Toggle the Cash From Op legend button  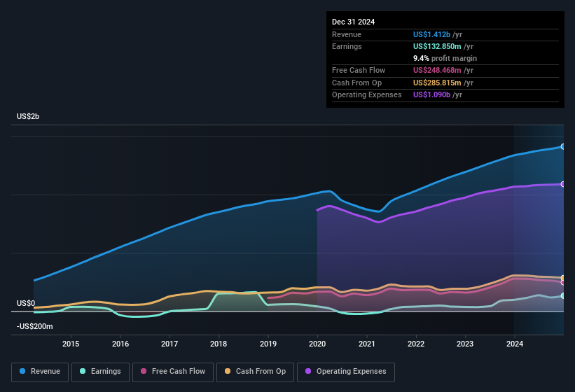[x=255, y=372]
